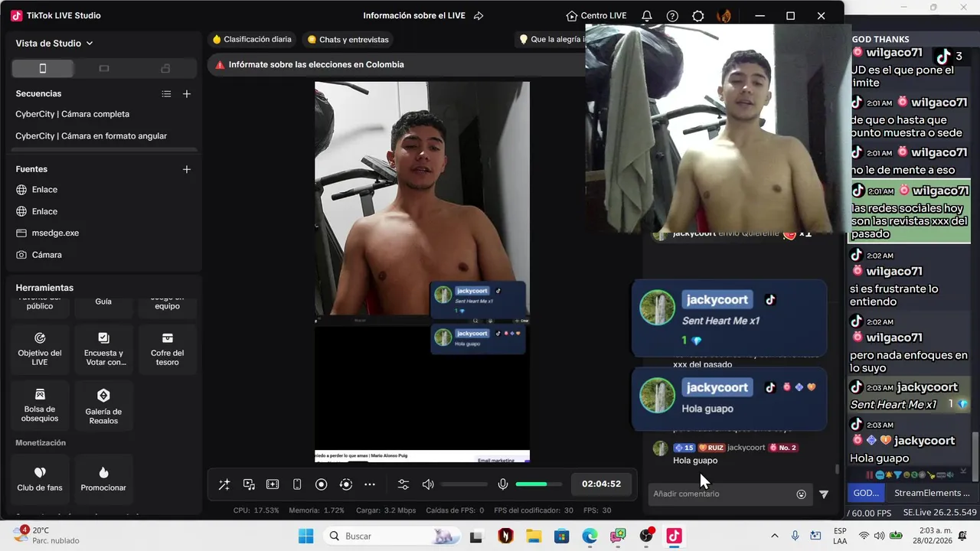Open the Cofre del tesoro tool

tap(167, 350)
